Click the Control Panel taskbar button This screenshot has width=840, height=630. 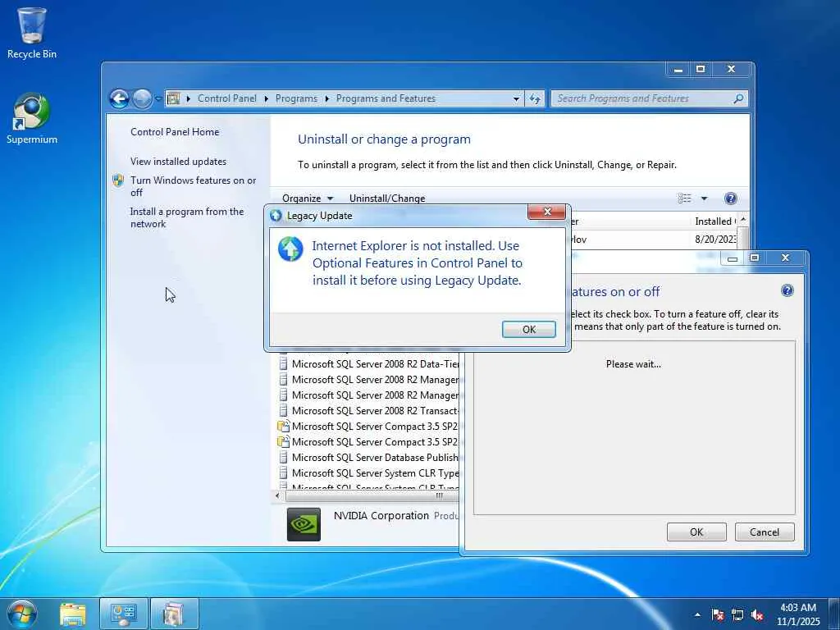pos(124,614)
